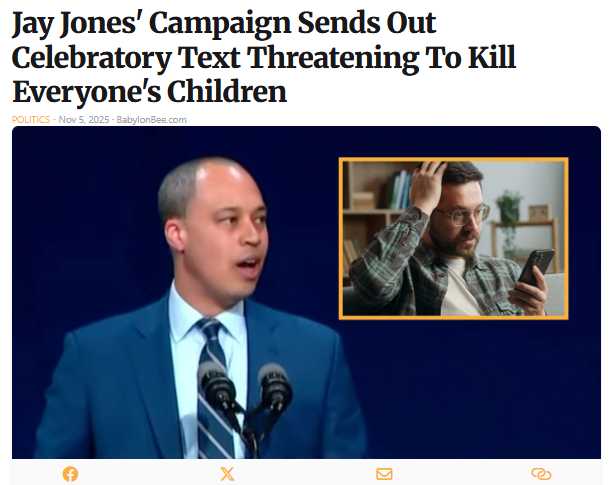Open the POLITICS category link

30,120
